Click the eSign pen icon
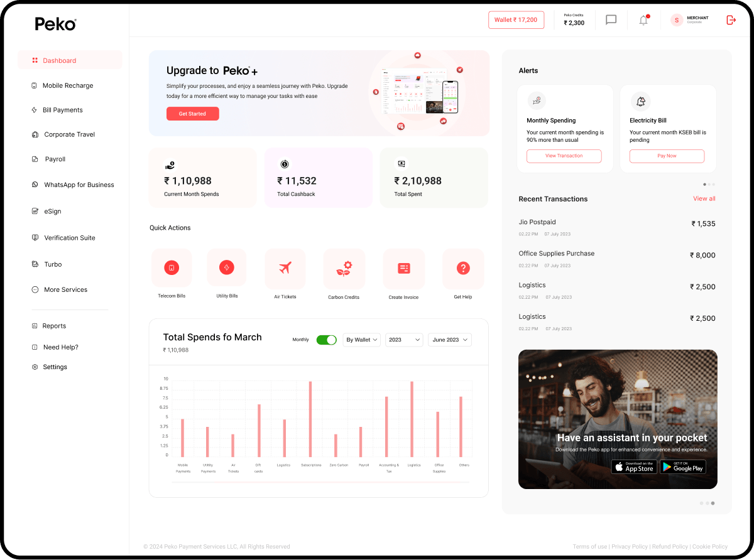Image resolution: width=754 pixels, height=560 pixels. click(x=35, y=211)
